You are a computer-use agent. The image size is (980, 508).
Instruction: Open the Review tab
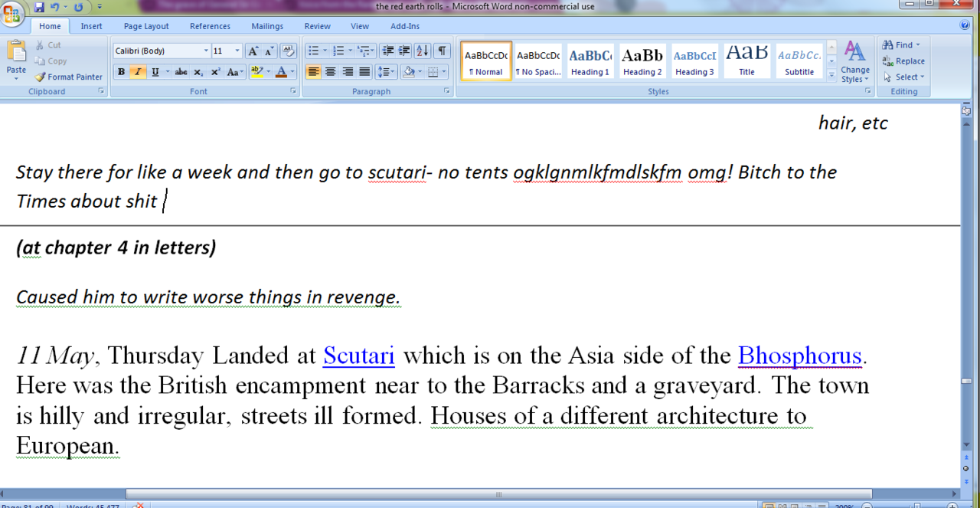point(317,26)
